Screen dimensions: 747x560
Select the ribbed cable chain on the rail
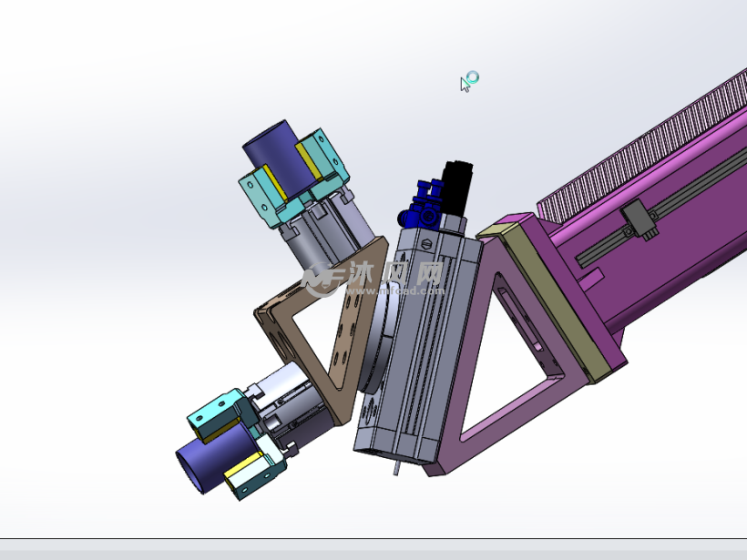[656, 137]
